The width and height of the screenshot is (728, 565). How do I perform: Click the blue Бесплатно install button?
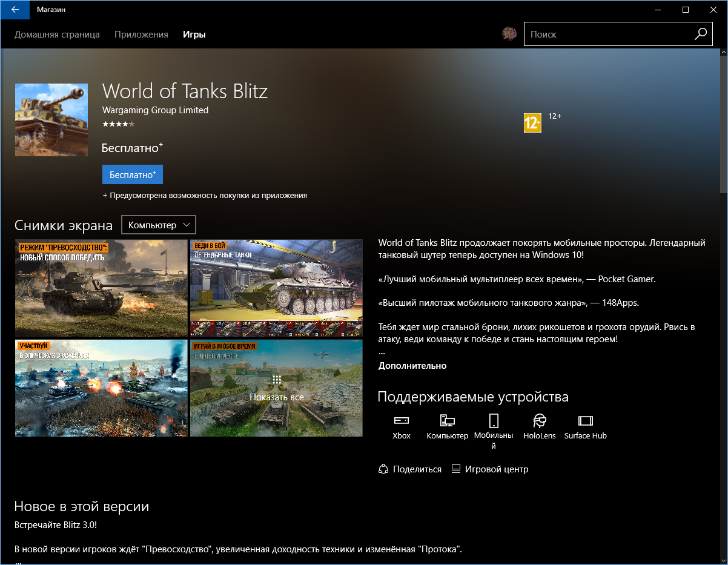[x=133, y=174]
